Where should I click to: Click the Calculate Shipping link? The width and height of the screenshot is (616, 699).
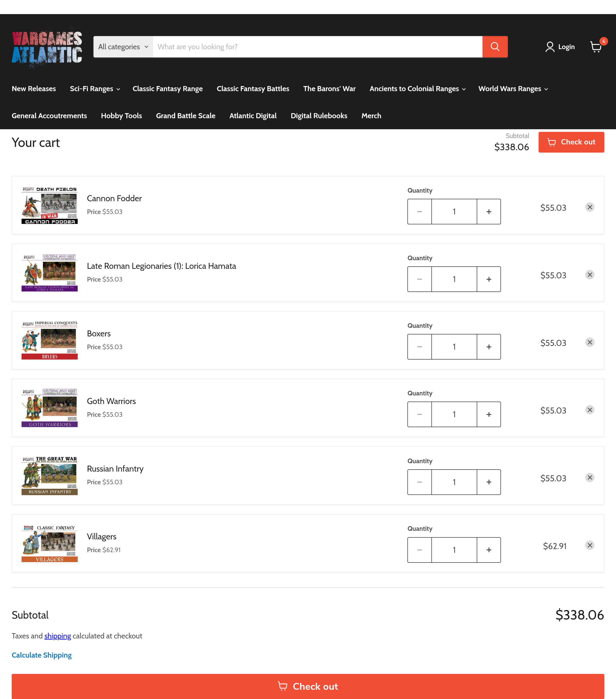pos(42,655)
